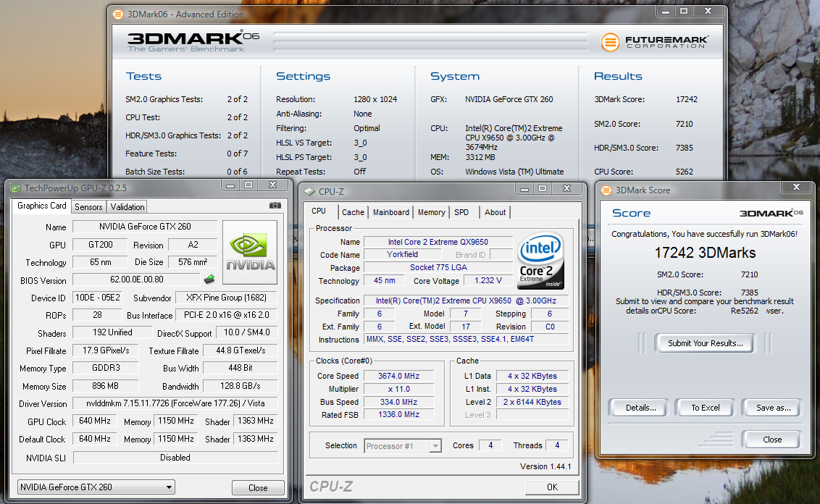Screen dimensions: 820x504
Task: Click the OK button in CPU-Z
Action: point(552,487)
